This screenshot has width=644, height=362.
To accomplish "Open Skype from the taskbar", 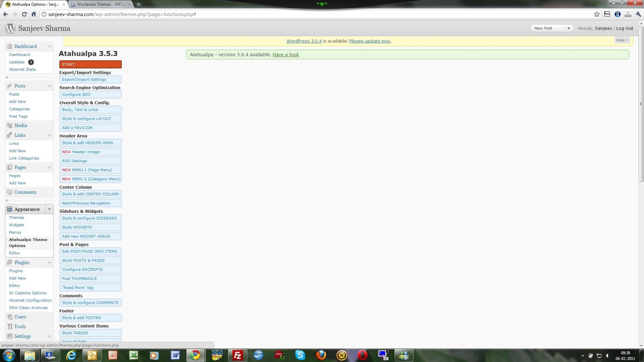I will coord(300,355).
